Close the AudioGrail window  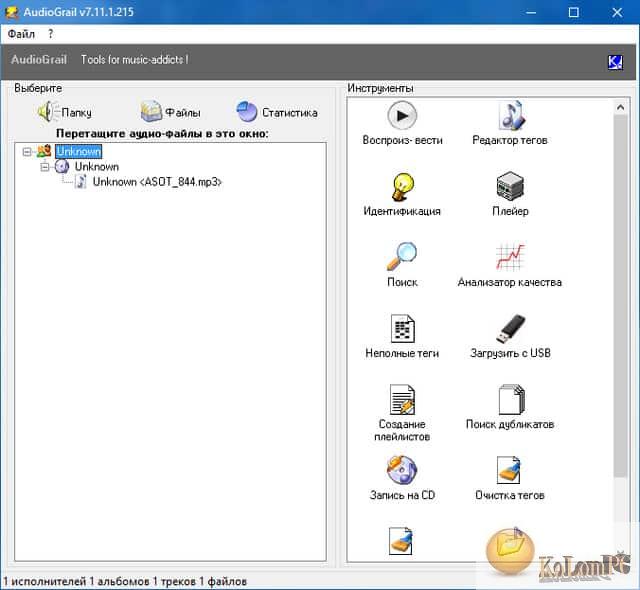click(x=617, y=13)
